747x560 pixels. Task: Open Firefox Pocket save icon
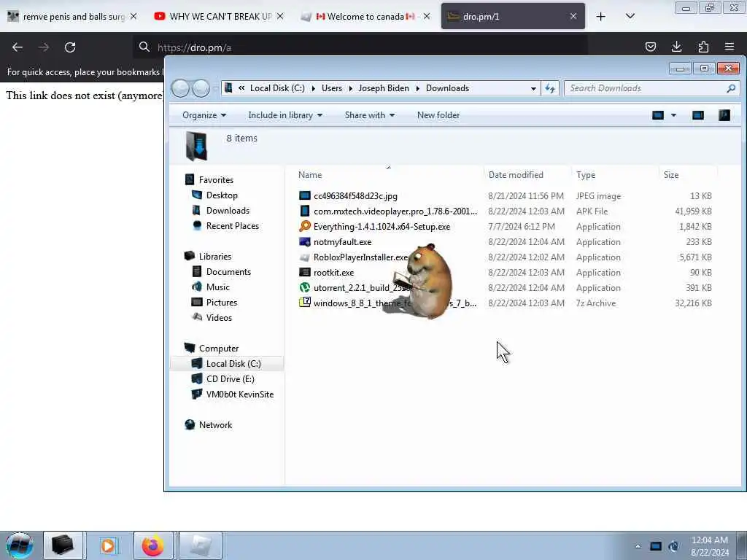[650, 47]
